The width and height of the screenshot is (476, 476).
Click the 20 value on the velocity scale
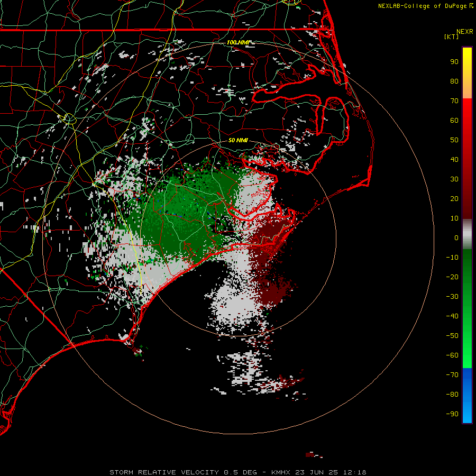454,198
